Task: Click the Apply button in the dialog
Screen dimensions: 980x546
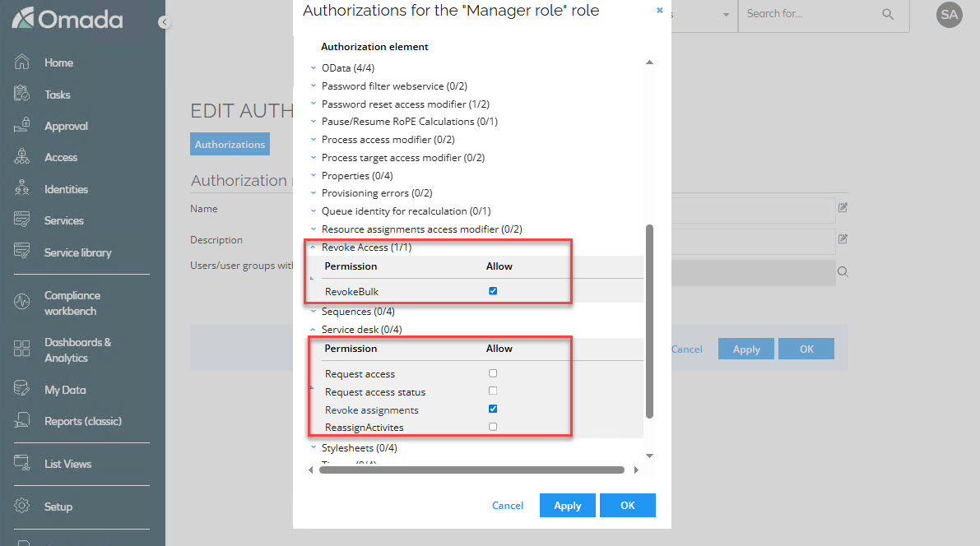Action: pos(567,505)
